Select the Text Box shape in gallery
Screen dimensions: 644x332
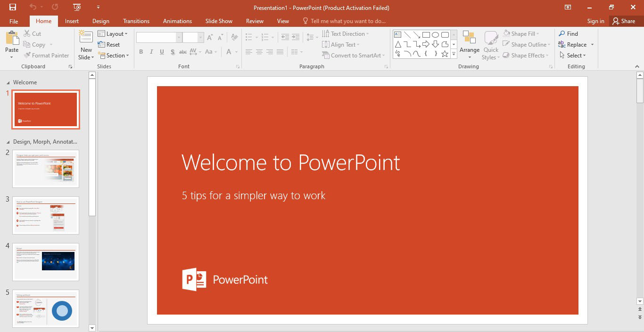tap(397, 35)
